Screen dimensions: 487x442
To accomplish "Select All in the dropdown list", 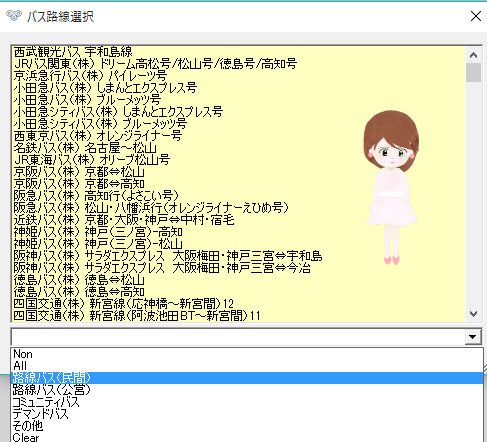I will click(247, 366).
